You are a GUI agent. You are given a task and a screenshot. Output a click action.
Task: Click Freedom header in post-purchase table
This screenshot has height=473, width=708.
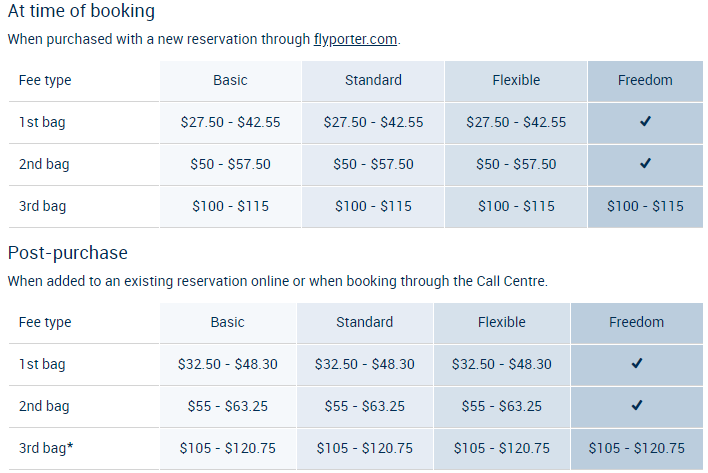637,322
